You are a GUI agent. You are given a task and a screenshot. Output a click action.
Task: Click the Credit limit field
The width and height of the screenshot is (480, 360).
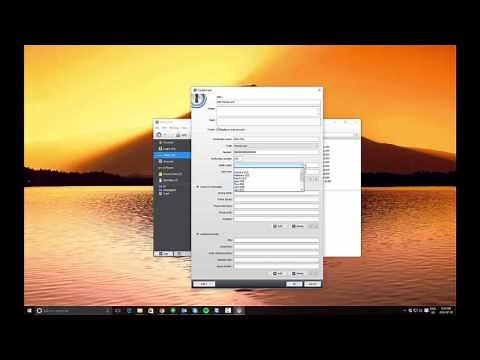(x=276, y=247)
